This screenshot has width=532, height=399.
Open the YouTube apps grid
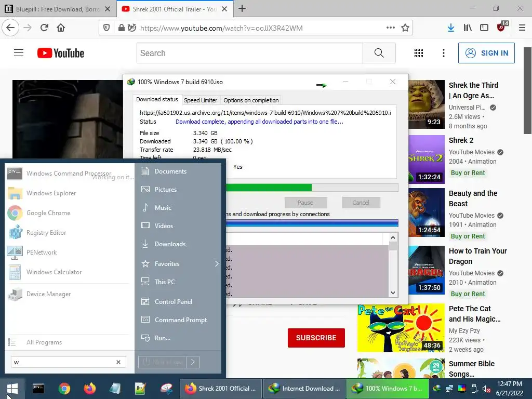coord(419,53)
